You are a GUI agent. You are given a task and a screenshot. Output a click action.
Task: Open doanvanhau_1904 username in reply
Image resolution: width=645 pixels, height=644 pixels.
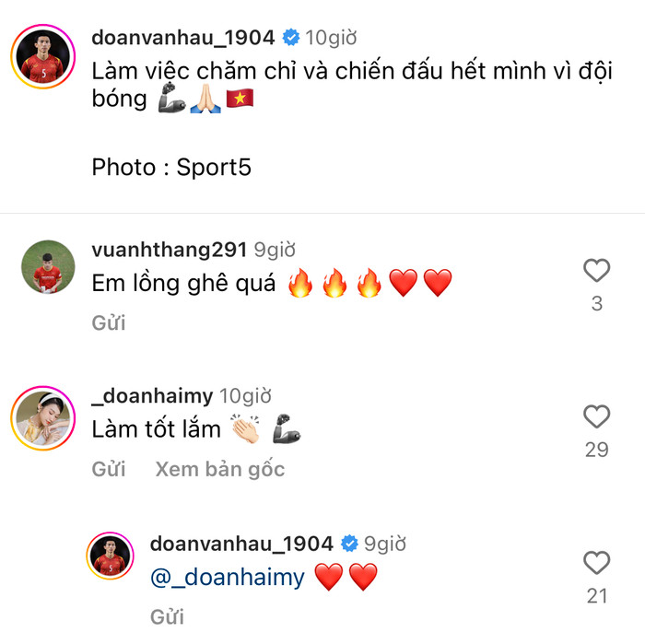click(241, 544)
